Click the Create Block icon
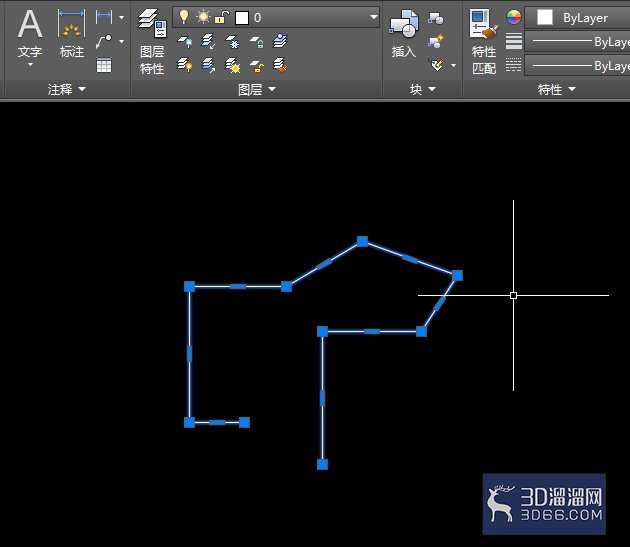Image resolution: width=630 pixels, height=547 pixels. pyautogui.click(x=436, y=18)
